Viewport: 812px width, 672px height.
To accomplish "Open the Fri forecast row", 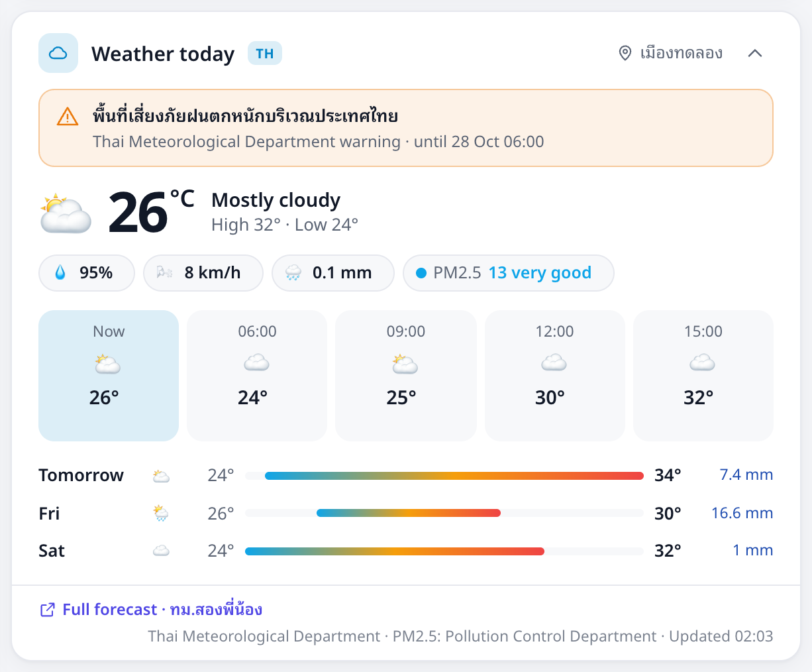I will pos(406,513).
